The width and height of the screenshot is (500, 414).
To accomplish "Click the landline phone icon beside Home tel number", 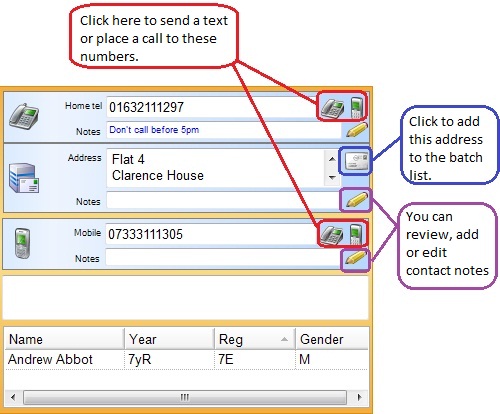I will tap(332, 108).
